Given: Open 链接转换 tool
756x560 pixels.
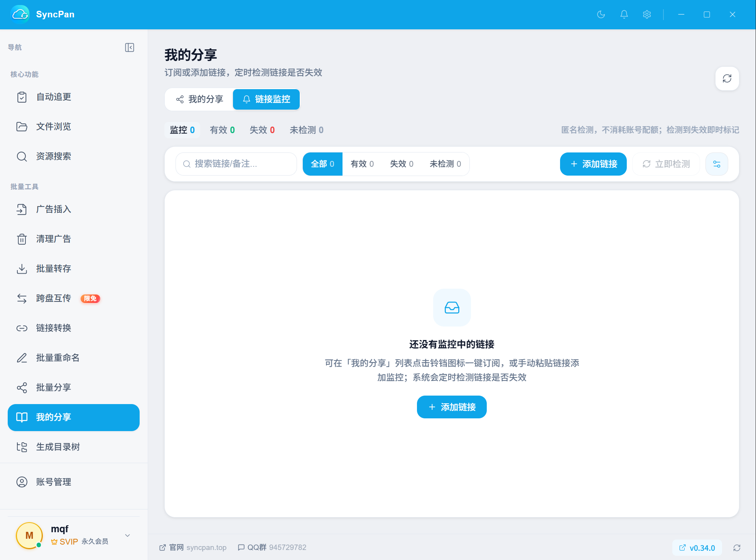Looking at the screenshot, I should 74,328.
